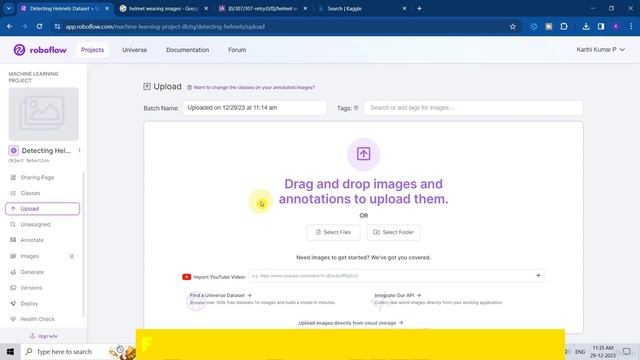Click the Upload section header icon

147,87
